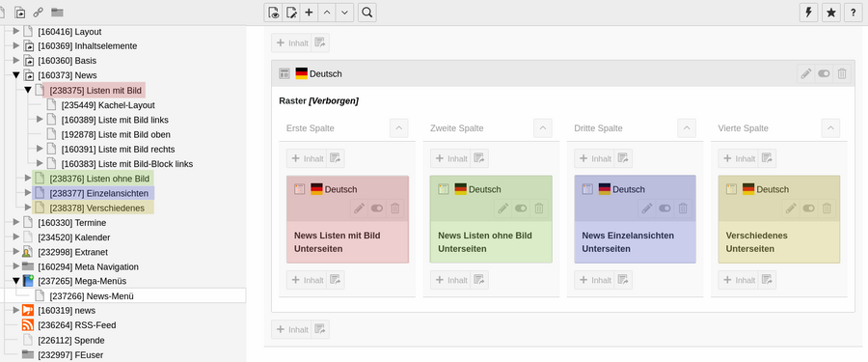
Task: Click the bookmark star icon
Action: [831, 13]
